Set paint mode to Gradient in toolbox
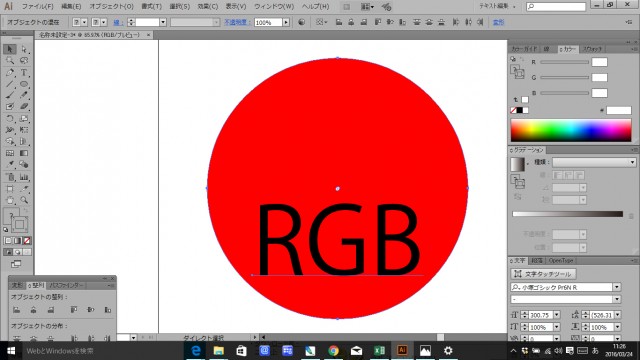The width and height of the screenshot is (640, 360). click(x=18, y=241)
